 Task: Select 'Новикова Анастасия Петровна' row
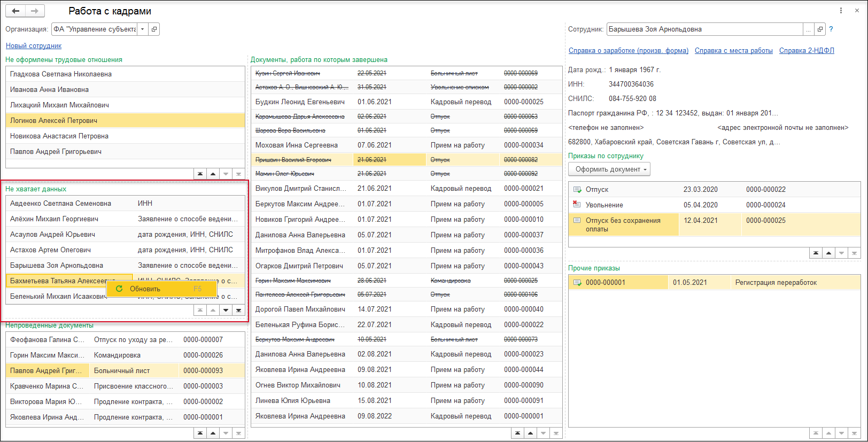pos(125,136)
